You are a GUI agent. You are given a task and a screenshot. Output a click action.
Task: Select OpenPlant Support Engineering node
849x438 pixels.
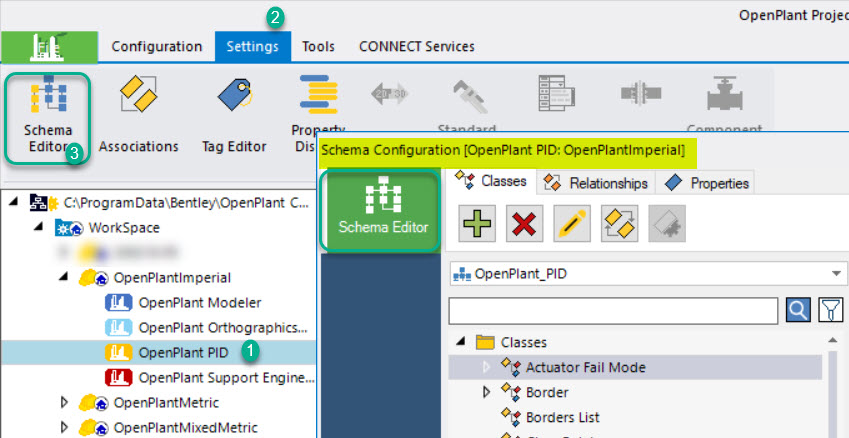(210, 377)
